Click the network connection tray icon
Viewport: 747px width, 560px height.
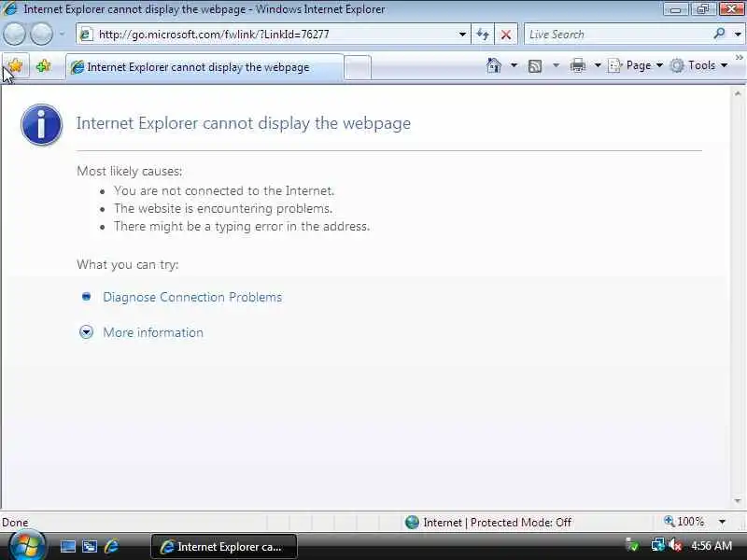pyautogui.click(x=658, y=545)
